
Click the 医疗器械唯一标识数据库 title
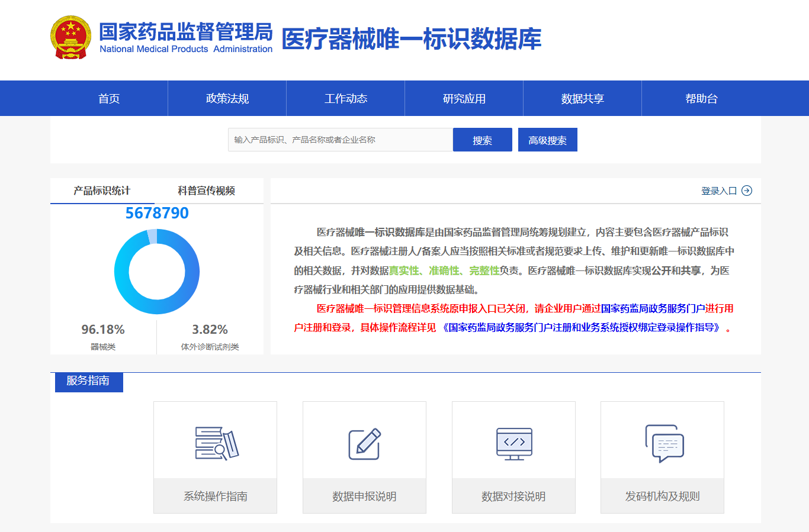tap(412, 39)
